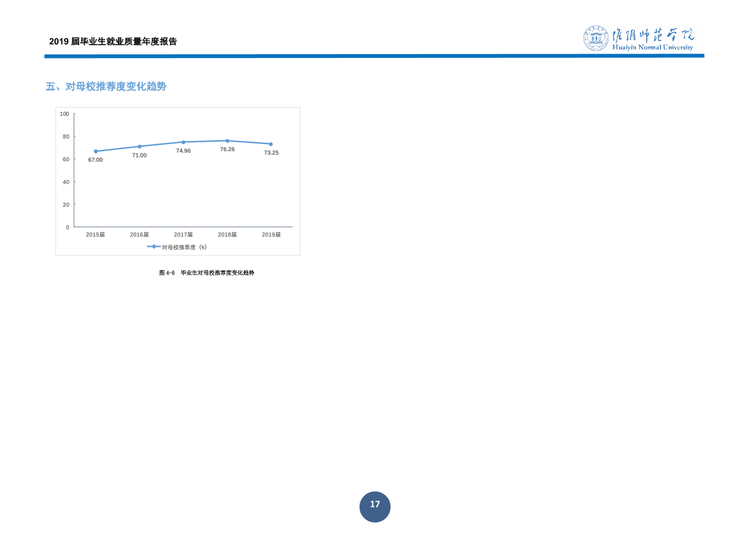Click the 74.96 data label
The image size is (750, 535).
coord(183,151)
